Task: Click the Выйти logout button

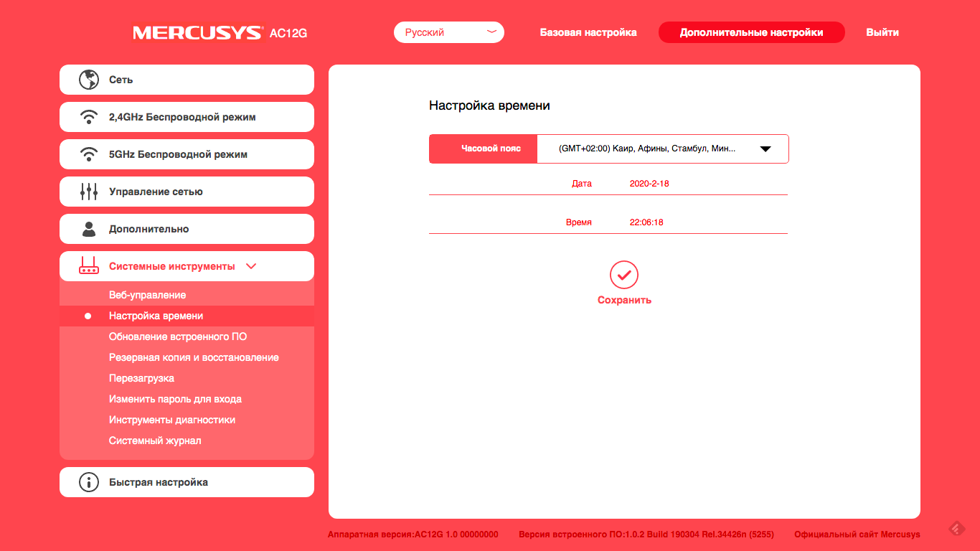Action: point(882,32)
